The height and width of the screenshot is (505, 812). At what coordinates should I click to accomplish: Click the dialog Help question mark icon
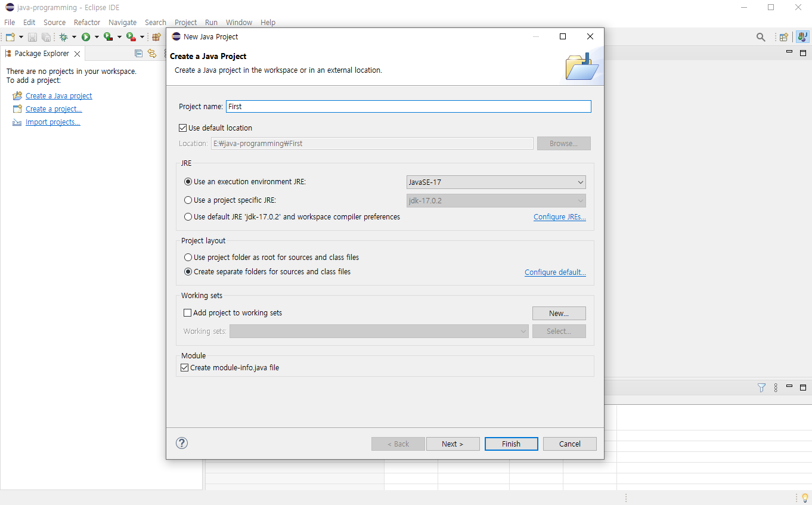click(182, 443)
